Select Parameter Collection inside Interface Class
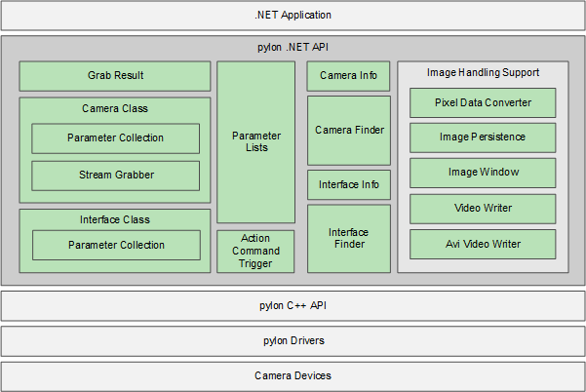This screenshot has height=392, width=586. pos(116,245)
